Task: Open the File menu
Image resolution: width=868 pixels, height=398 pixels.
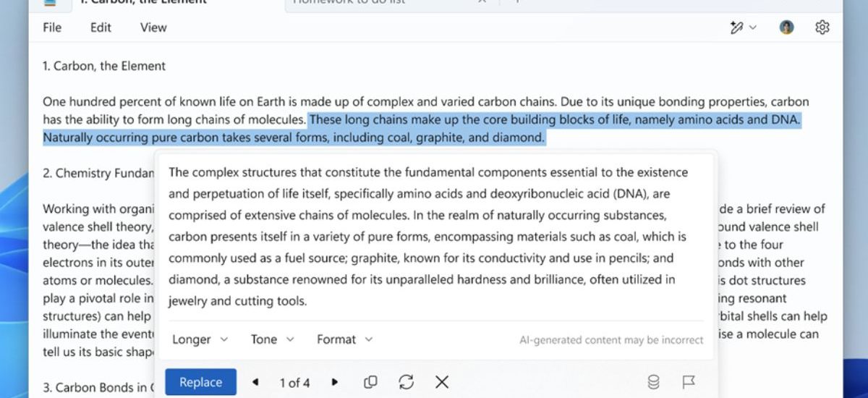Action: tap(52, 27)
